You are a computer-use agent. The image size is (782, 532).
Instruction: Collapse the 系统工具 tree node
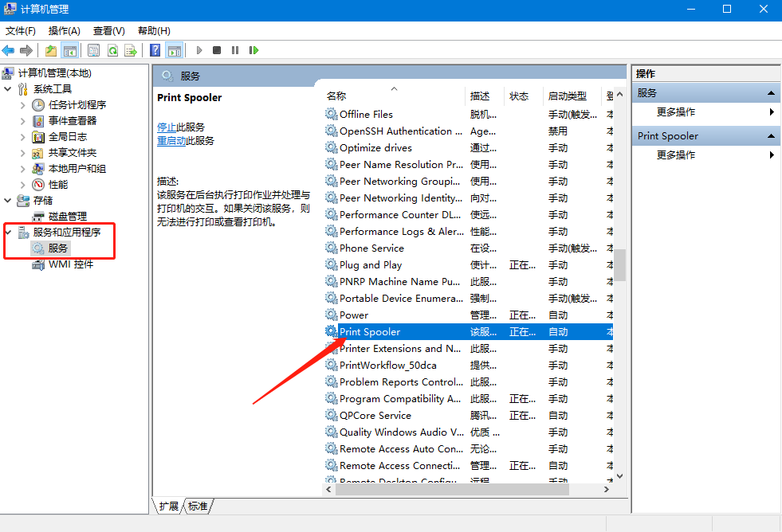pos(7,89)
